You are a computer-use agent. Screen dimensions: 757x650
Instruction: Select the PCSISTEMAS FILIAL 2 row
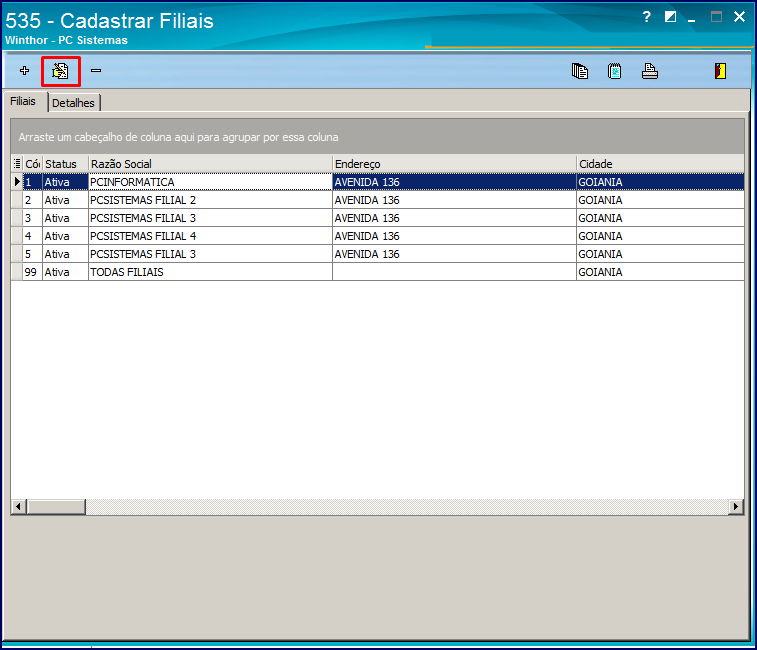378,200
